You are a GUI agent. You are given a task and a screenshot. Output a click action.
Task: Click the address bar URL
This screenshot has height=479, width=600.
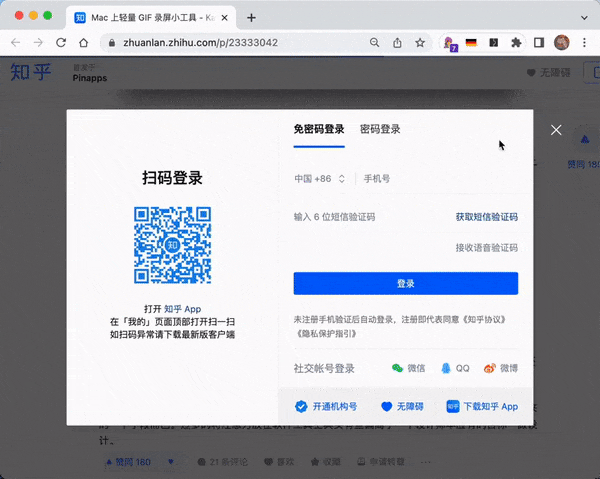(201, 42)
